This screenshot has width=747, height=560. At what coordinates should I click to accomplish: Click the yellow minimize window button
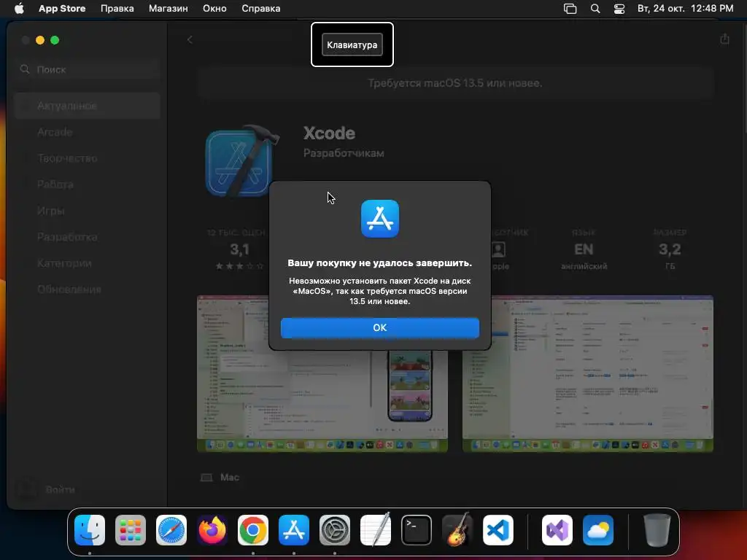(x=40, y=40)
